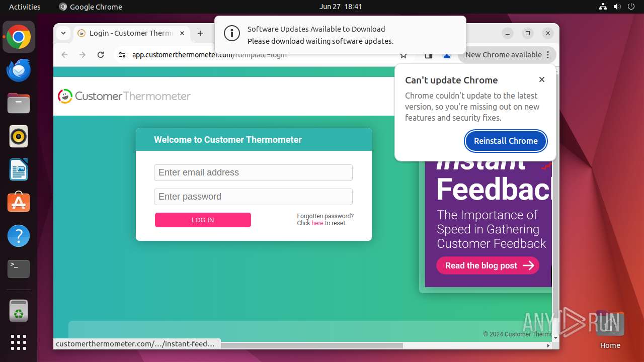Open the Files manager dock icon
Screen dimensions: 644x362
19,104
